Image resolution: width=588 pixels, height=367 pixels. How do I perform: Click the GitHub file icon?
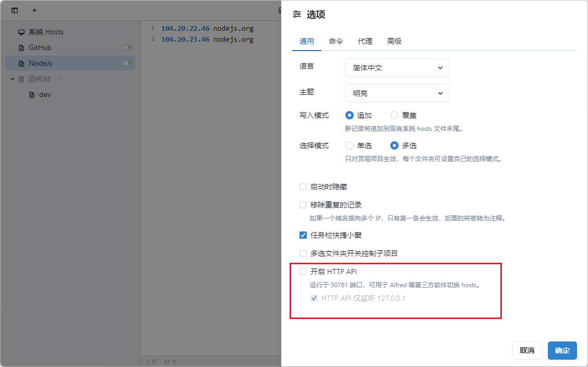tap(21, 47)
